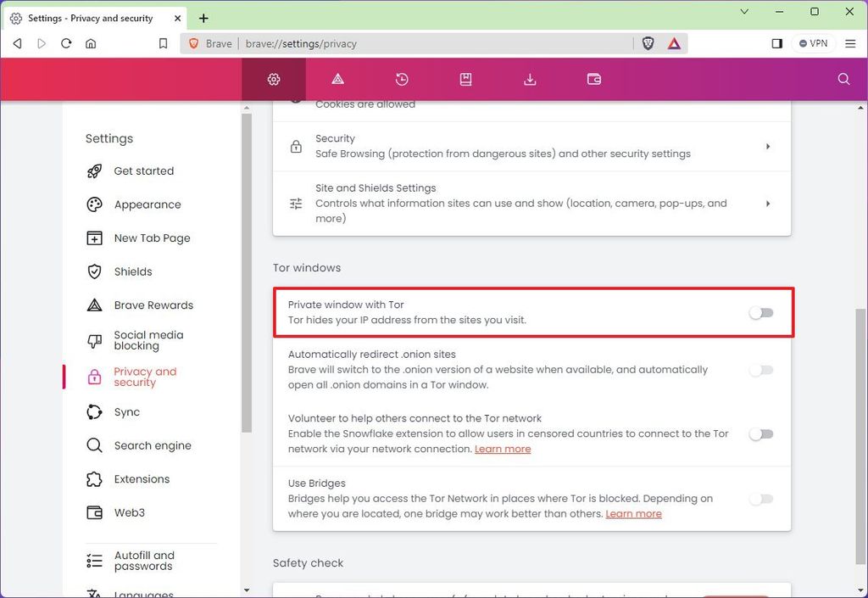The image size is (868, 598).
Task: Click the search icon in the settings header
Action: coord(843,79)
